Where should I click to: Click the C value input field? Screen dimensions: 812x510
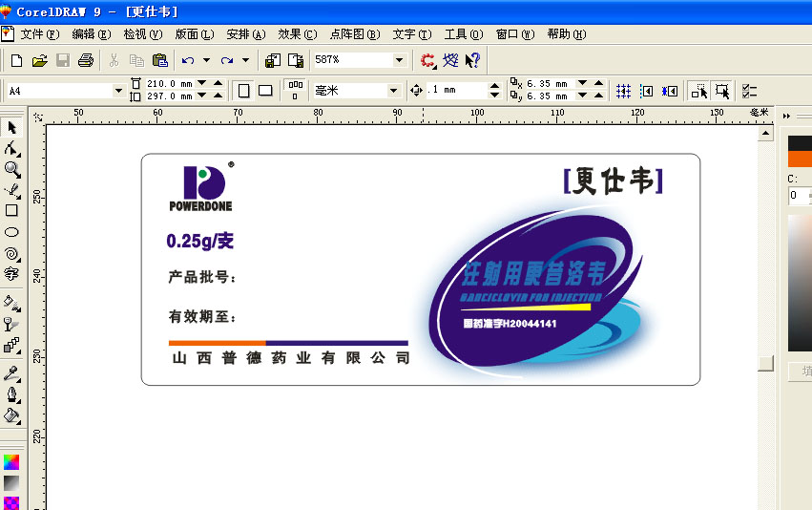798,196
